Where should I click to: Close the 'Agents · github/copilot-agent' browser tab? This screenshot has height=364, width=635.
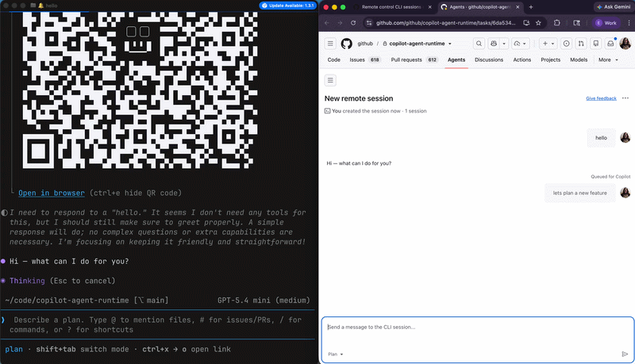click(x=518, y=7)
